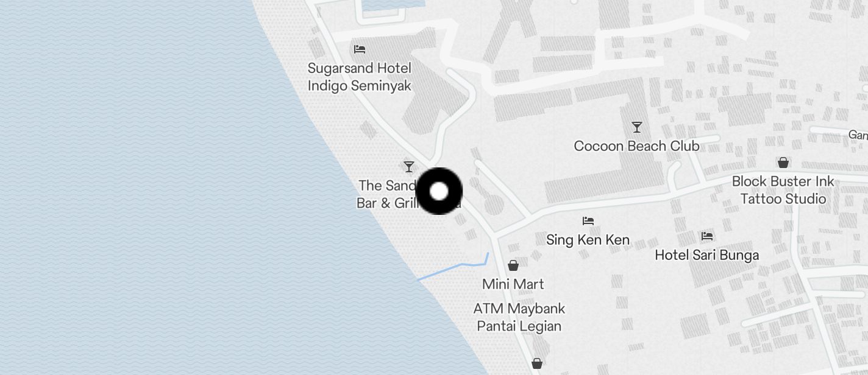The height and width of the screenshot is (375, 868).
Task: Select the Hotel Sari Bunga label
Action: tap(707, 255)
